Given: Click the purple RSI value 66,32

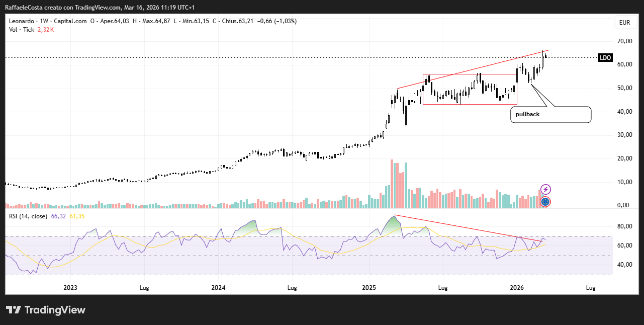Looking at the screenshot, I should 58,216.
